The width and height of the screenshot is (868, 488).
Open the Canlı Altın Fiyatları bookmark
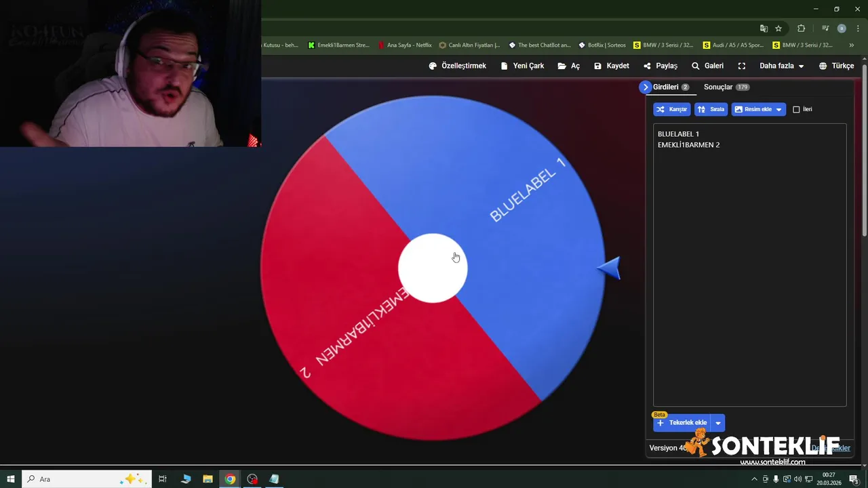pyautogui.click(x=469, y=45)
